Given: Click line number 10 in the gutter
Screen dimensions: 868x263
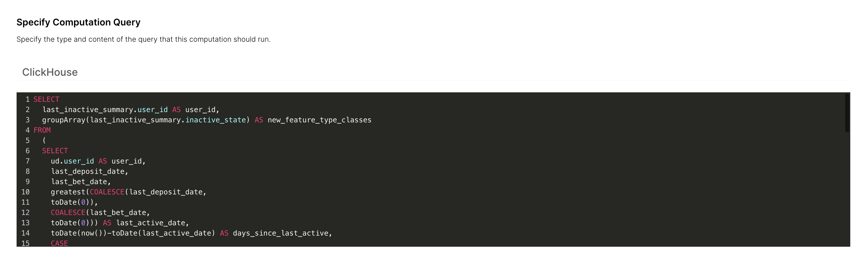Looking at the screenshot, I should (26, 192).
